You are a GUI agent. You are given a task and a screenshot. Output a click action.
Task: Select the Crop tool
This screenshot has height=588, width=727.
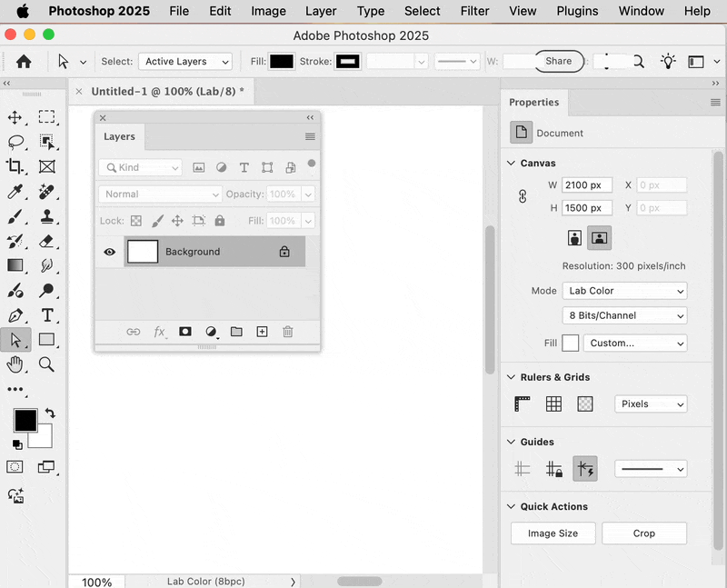[15, 166]
